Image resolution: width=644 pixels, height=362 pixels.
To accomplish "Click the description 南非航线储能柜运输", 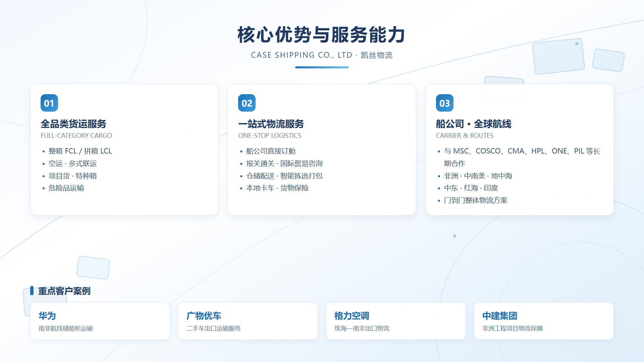I will pos(66,328).
